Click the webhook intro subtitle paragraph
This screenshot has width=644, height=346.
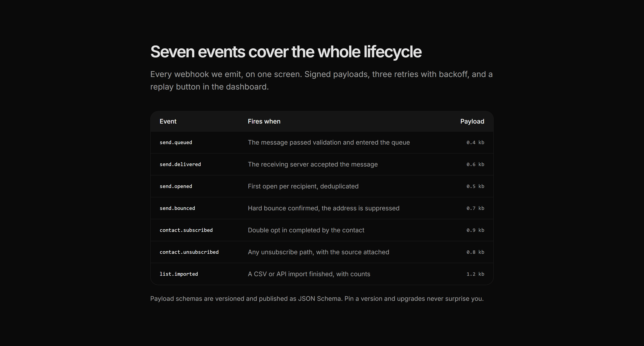pos(322,80)
